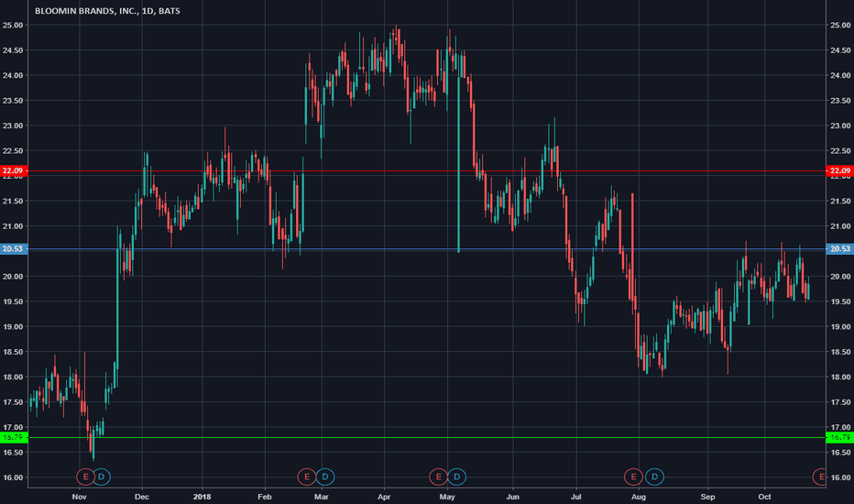Click 23.00 on the right price axis

[840, 126]
